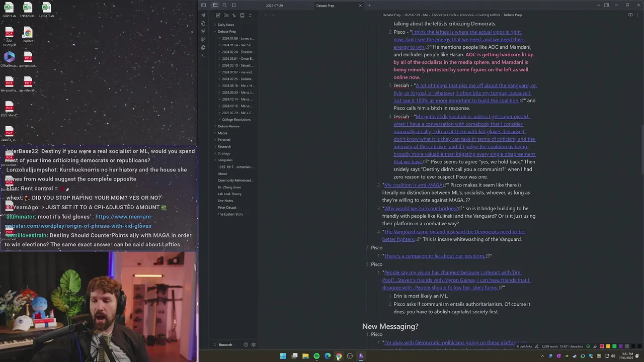Screen dimensions: 644x362
Task: Open the command palette terminal icon
Action: click(x=203, y=55)
